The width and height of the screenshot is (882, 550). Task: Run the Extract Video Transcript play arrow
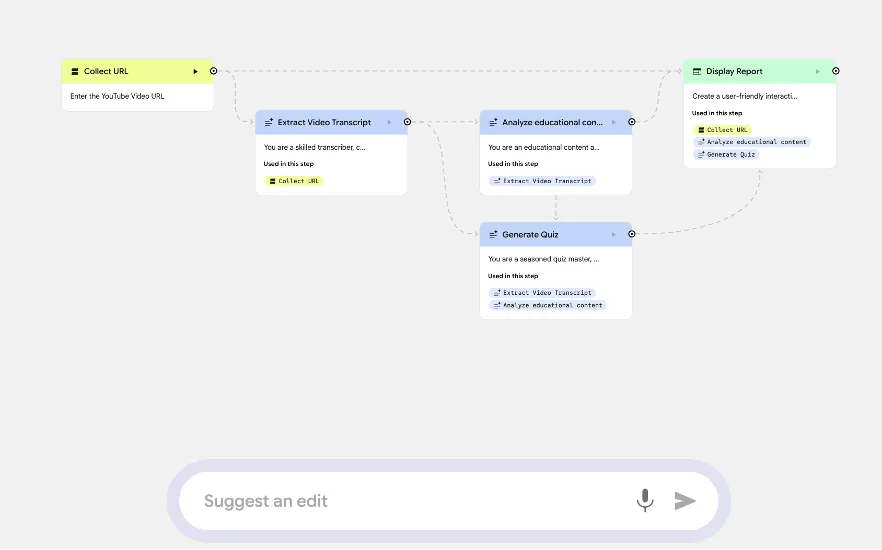coord(389,123)
